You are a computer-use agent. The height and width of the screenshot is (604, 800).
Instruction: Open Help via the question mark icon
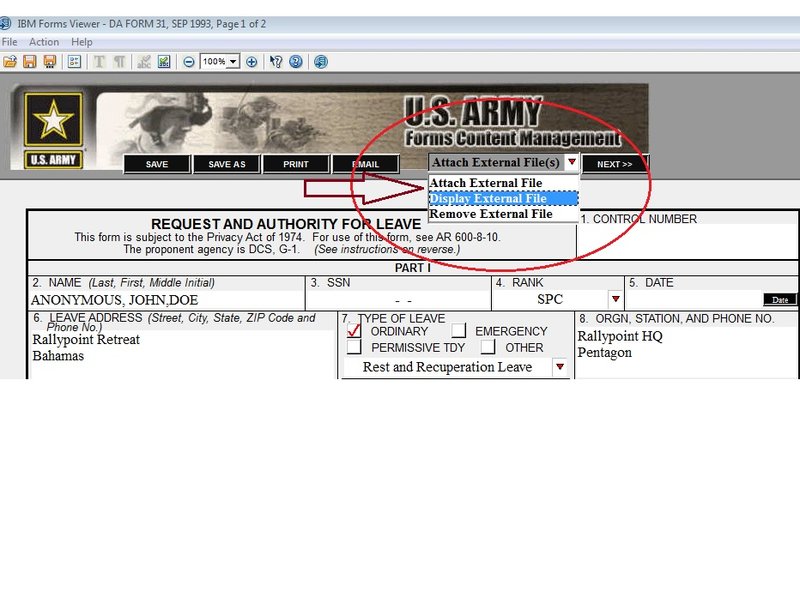coord(294,62)
